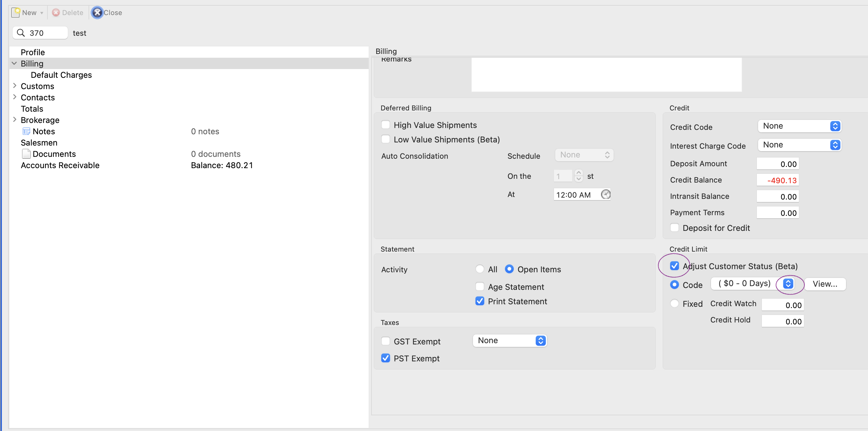Select the Open Items radio button
This screenshot has width=868, height=431.
click(x=509, y=269)
